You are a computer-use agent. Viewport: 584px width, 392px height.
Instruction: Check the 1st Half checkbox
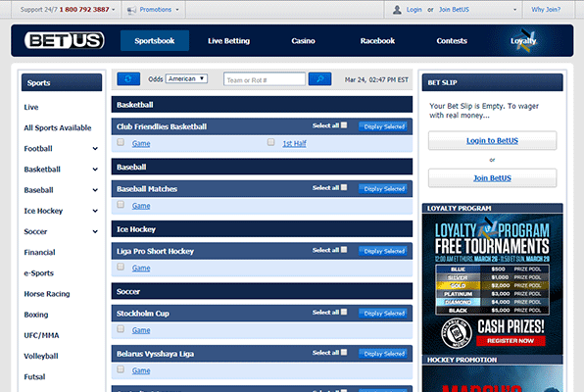coord(270,142)
